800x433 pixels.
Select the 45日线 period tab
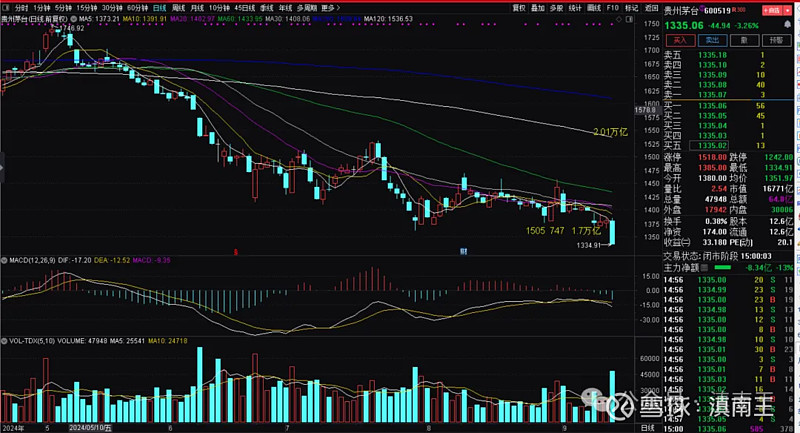pyautogui.click(x=245, y=8)
